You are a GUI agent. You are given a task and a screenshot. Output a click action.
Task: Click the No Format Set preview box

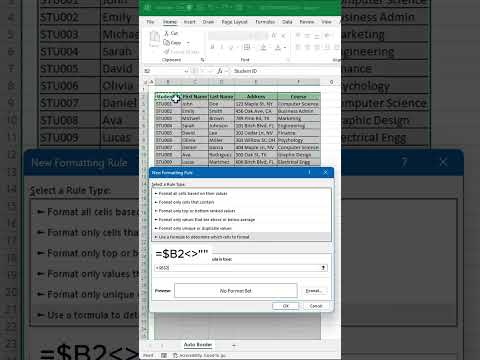pyautogui.click(x=236, y=291)
